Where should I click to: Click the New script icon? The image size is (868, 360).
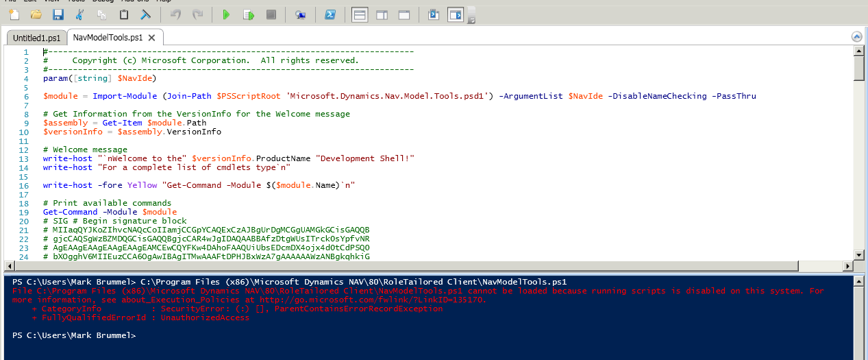[x=14, y=14]
